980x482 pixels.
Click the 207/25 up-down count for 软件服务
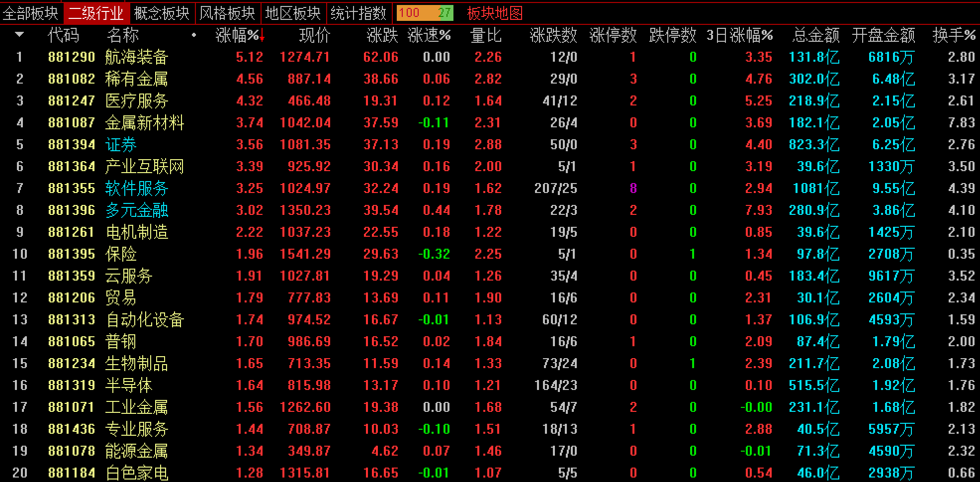(556, 189)
